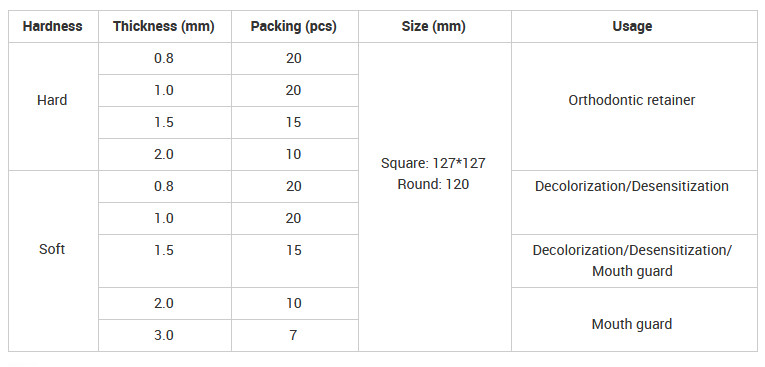Image resolution: width=765 pixels, height=367 pixels.
Task: Click the Orthodontic retainer usage cell
Action: click(634, 106)
